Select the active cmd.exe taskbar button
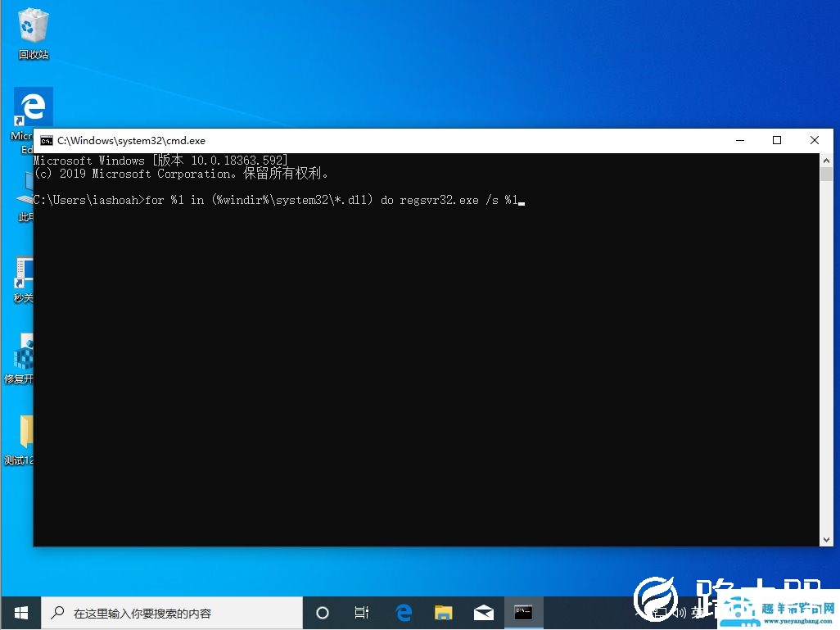 (523, 612)
